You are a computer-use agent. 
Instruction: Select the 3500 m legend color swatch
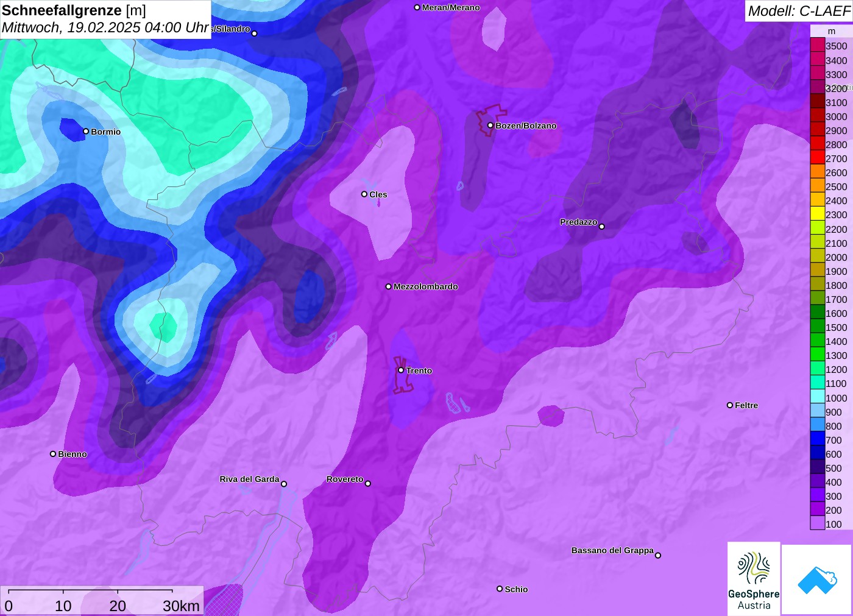[818, 46]
